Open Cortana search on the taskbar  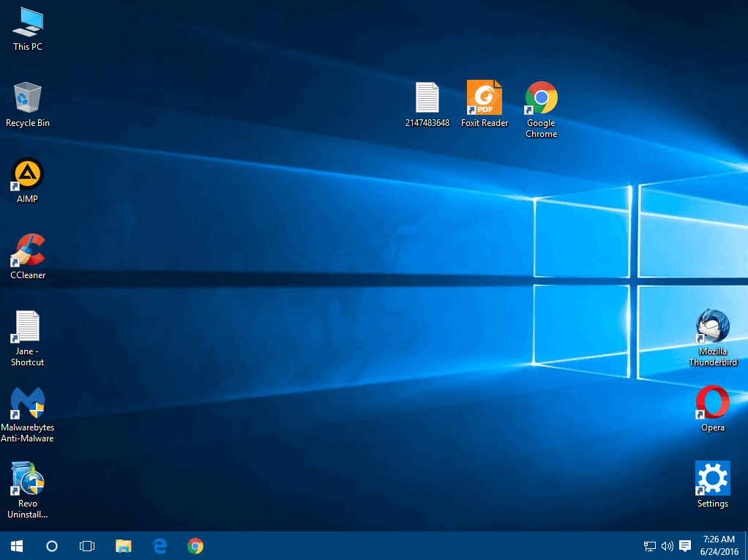pos(51,545)
